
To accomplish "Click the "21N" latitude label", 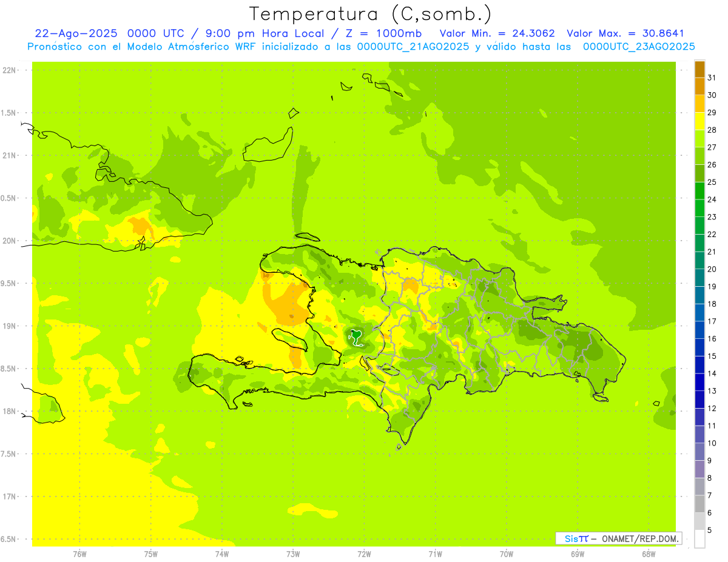I will tap(9, 156).
